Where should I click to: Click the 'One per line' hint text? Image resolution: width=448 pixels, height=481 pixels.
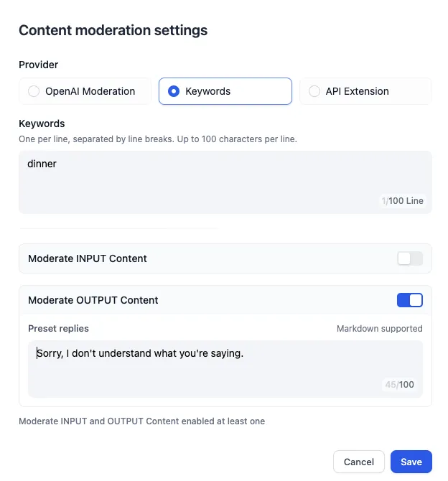point(157,139)
